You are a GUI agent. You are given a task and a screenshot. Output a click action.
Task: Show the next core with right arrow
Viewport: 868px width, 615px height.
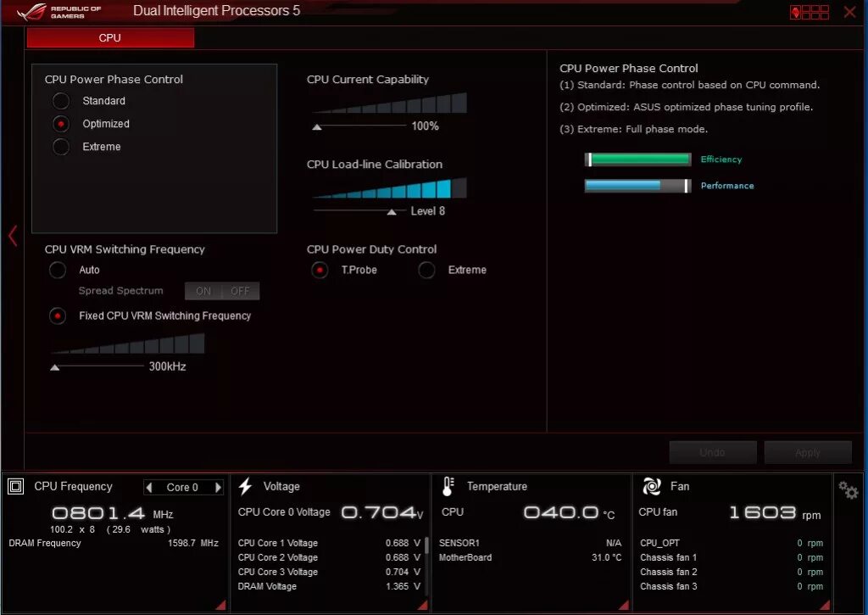(218, 487)
